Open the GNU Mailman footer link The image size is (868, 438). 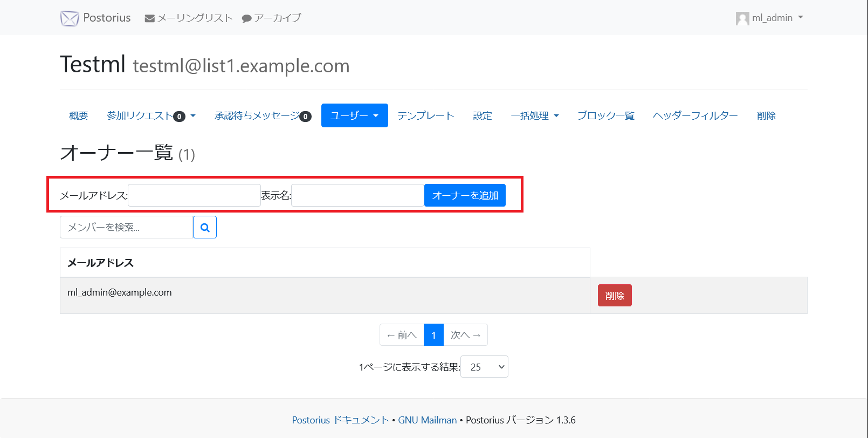coord(428,420)
